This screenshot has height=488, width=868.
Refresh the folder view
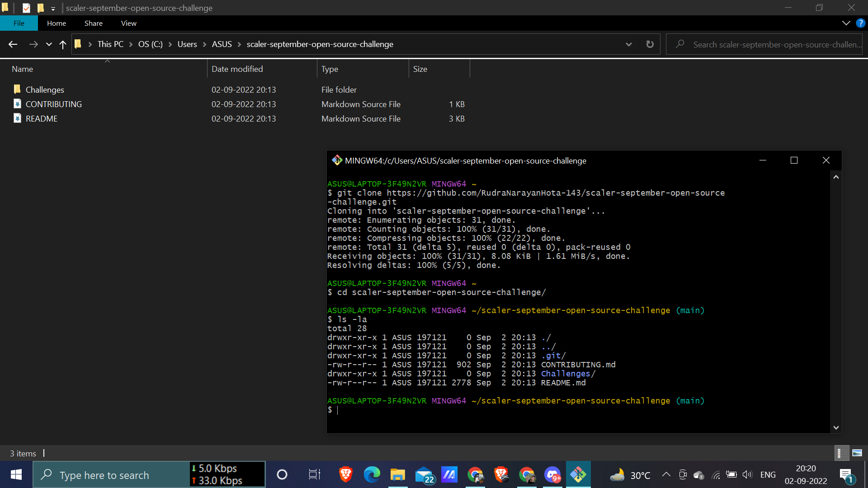coord(650,44)
